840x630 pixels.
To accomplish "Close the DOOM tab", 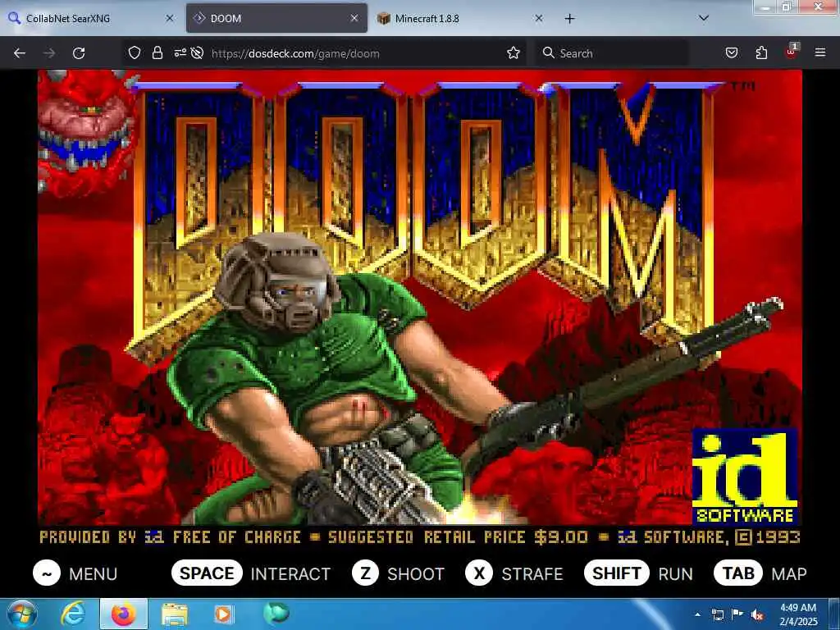I will click(354, 18).
